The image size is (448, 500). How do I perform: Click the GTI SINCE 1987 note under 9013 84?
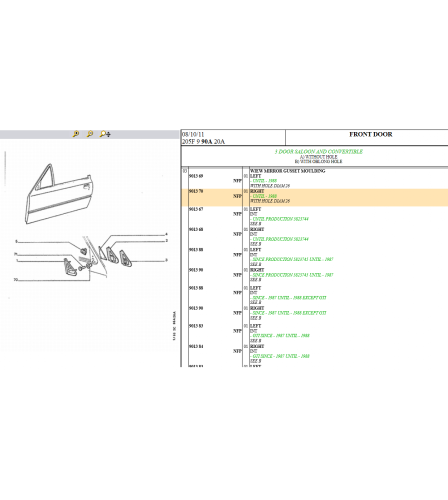tap(280, 356)
